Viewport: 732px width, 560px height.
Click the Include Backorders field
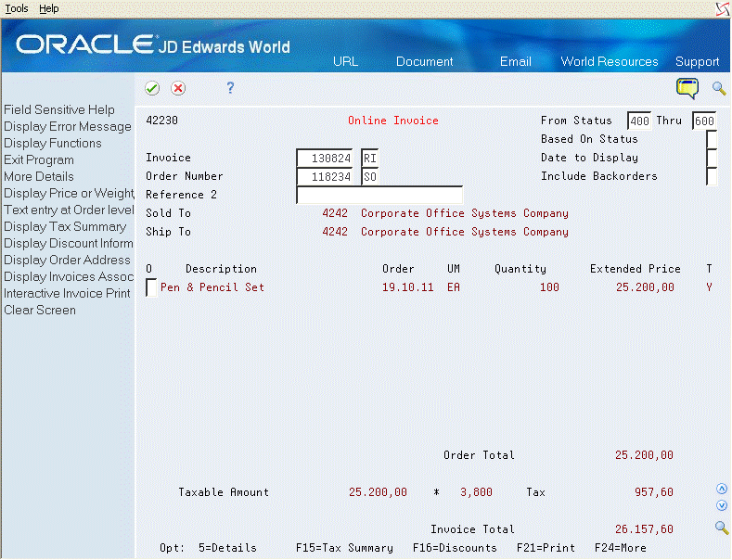[712, 176]
